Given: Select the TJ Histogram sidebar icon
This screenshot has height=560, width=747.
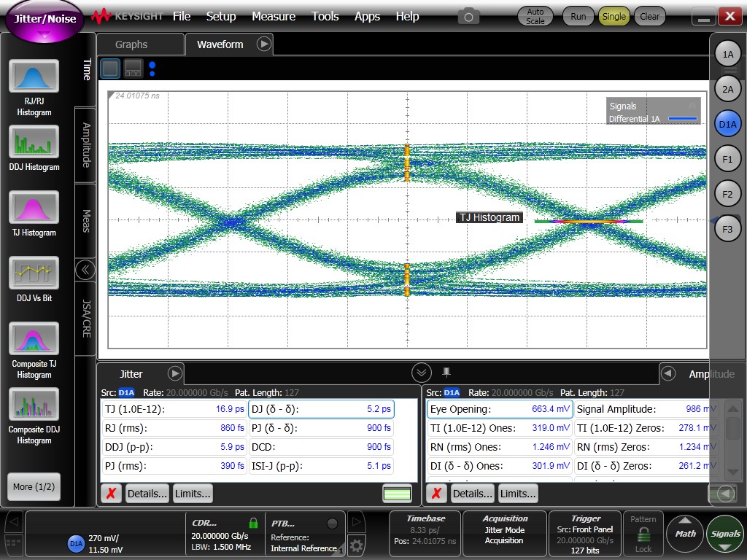Looking at the screenshot, I should (x=34, y=208).
